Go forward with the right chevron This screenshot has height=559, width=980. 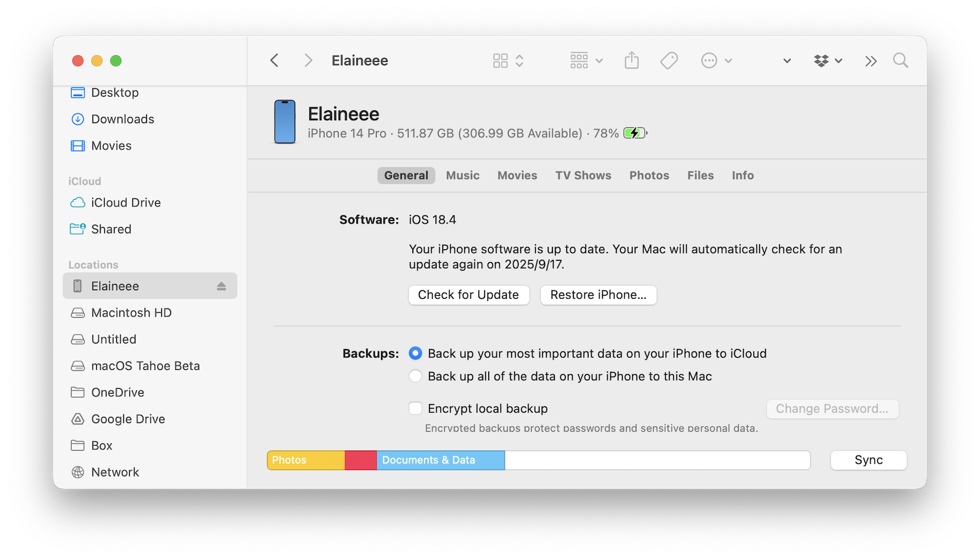coord(308,61)
